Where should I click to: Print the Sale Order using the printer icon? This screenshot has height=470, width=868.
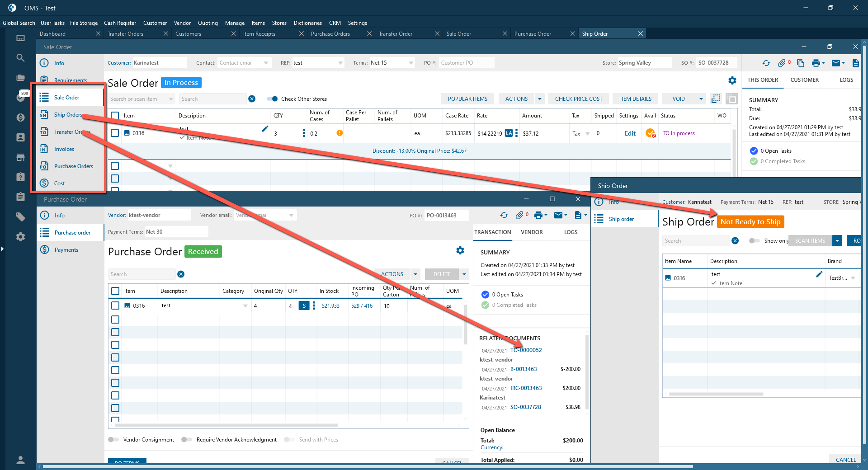[816, 63]
